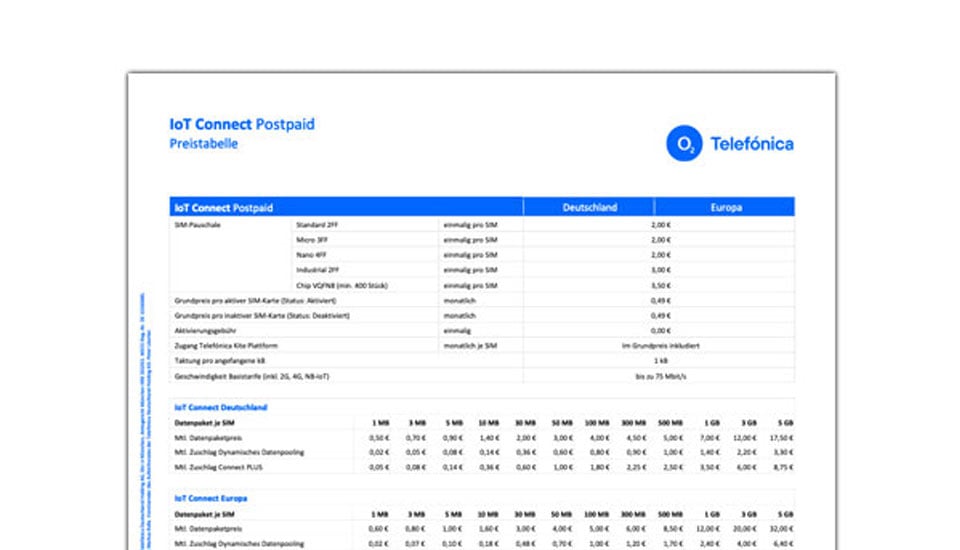Click 2,25 € Connect PLUS value for 300 MB

coord(636,467)
